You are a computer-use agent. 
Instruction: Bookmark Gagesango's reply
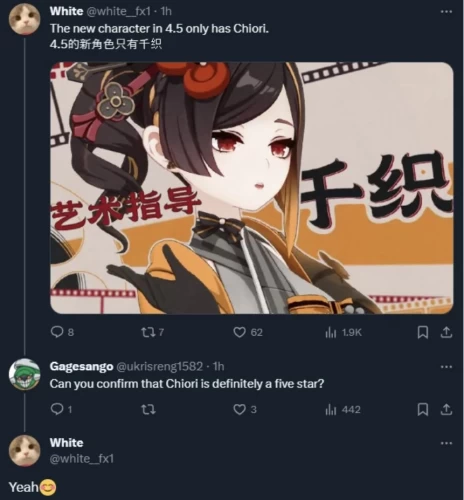[x=423, y=409]
